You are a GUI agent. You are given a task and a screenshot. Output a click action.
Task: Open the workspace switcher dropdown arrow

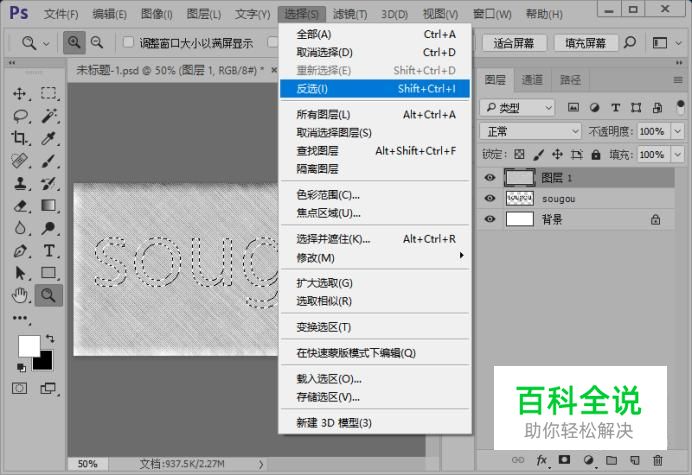[x=678, y=43]
